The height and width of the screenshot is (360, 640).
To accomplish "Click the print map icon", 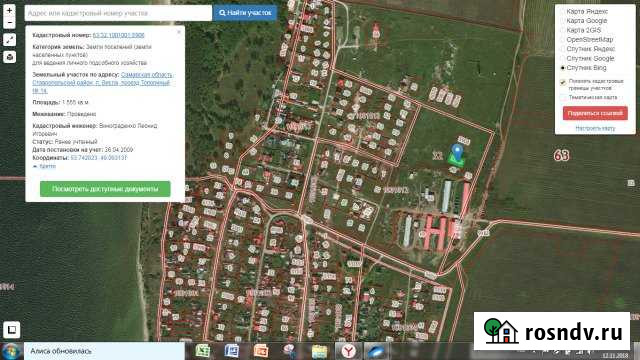I will [9, 57].
